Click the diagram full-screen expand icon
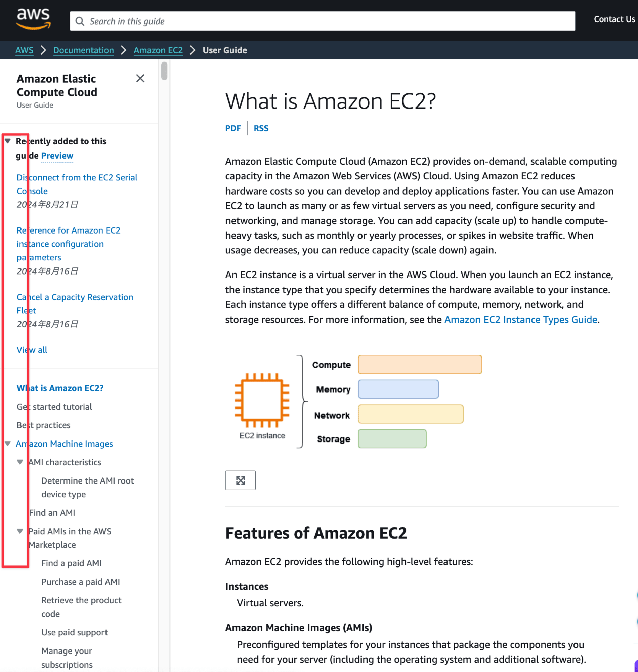This screenshot has height=672, width=638. (x=241, y=480)
